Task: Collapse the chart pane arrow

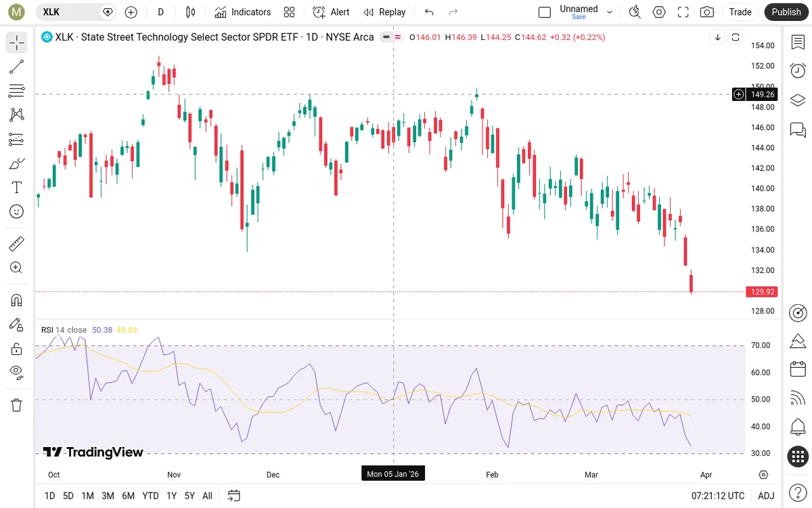Action: (717, 37)
